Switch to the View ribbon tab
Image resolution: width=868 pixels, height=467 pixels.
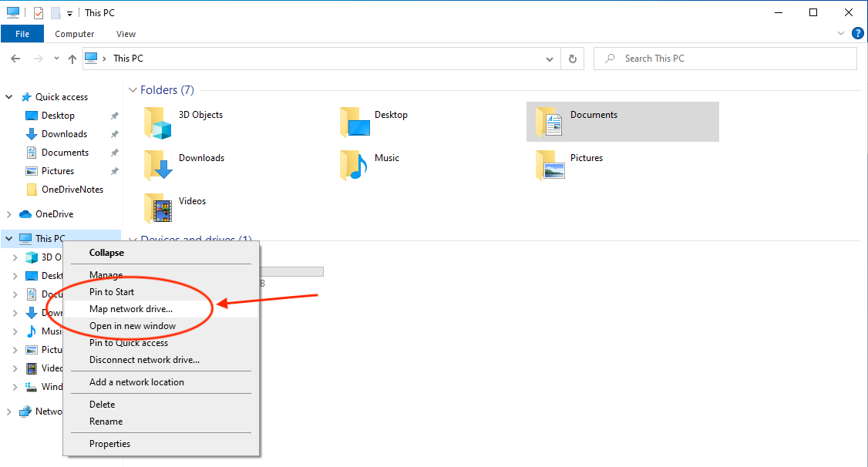pos(126,34)
